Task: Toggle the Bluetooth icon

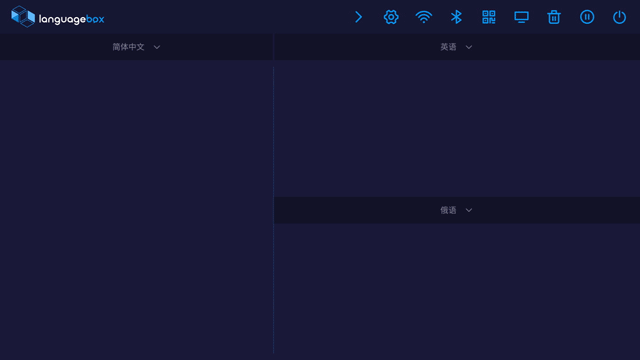Action: pyautogui.click(x=456, y=17)
